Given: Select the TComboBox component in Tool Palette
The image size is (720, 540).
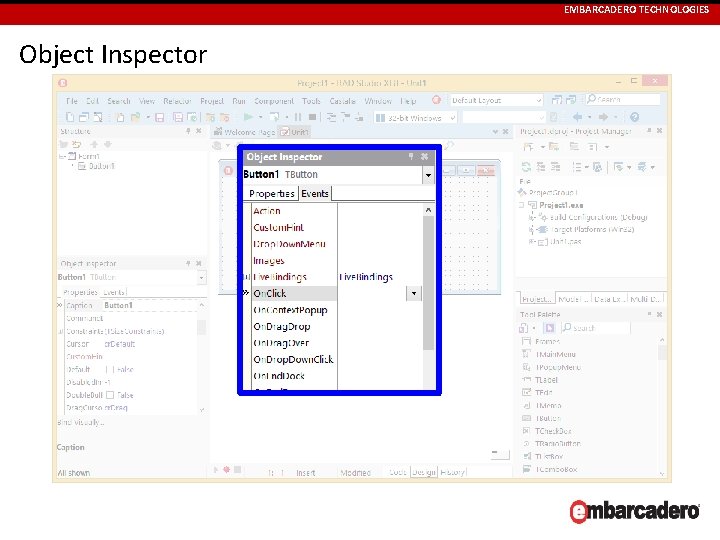Looking at the screenshot, I should click(550, 469).
